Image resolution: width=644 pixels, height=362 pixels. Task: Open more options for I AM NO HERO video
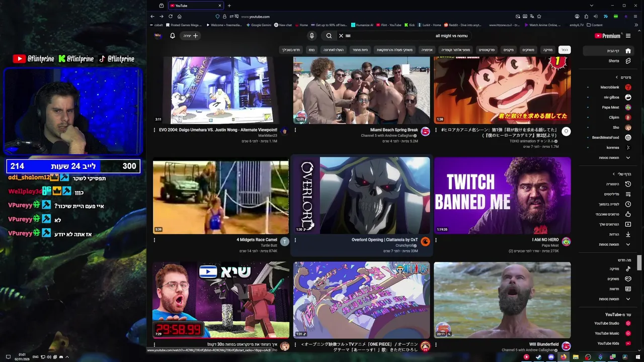(x=436, y=240)
